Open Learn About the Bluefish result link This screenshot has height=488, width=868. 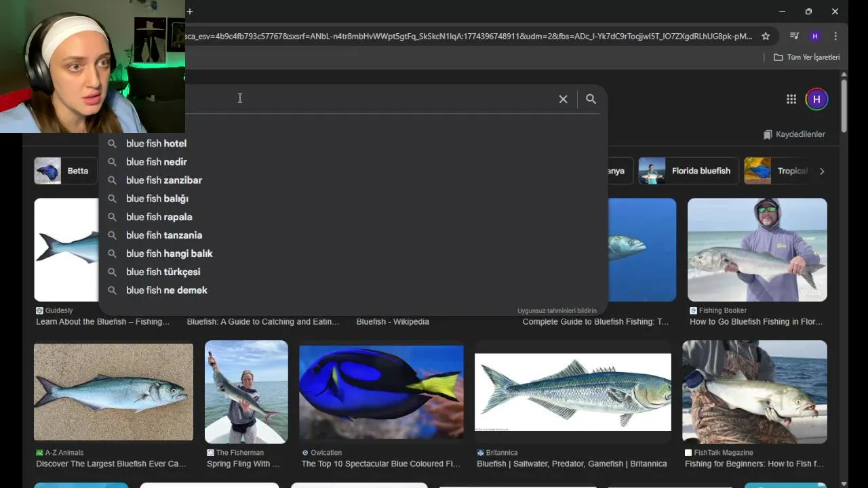[x=103, y=322]
